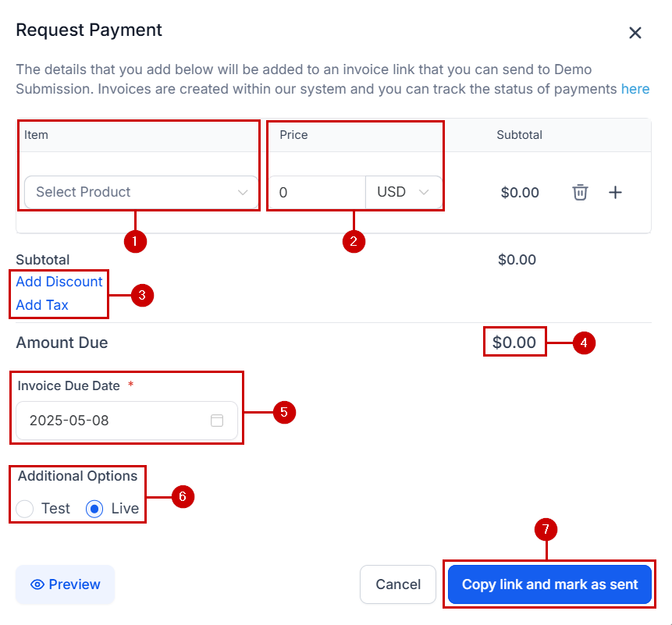Viewport: 672px width, 625px height.
Task: Click the USD dropdown chevron arrow
Action: tap(424, 192)
